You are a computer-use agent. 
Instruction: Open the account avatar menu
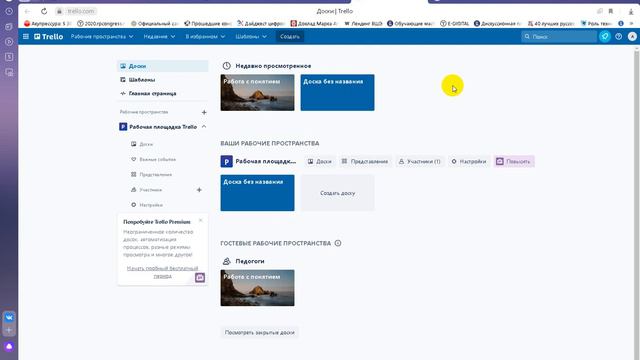pyautogui.click(x=632, y=36)
